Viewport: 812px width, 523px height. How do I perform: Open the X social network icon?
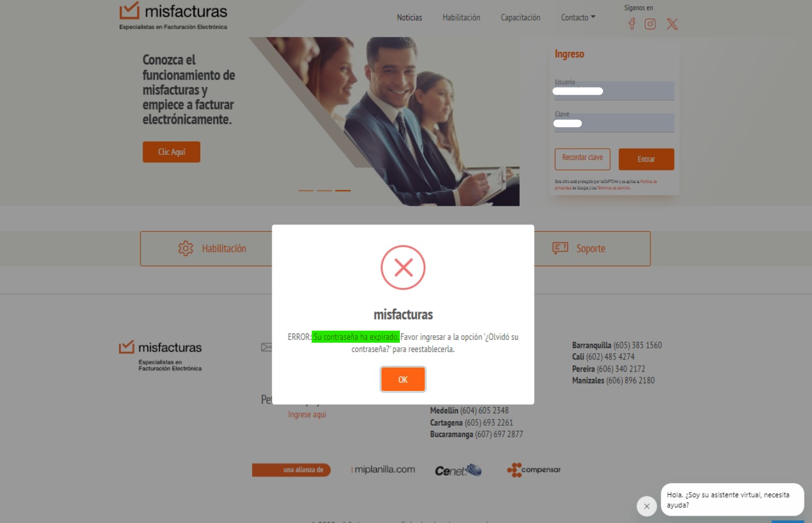(672, 24)
